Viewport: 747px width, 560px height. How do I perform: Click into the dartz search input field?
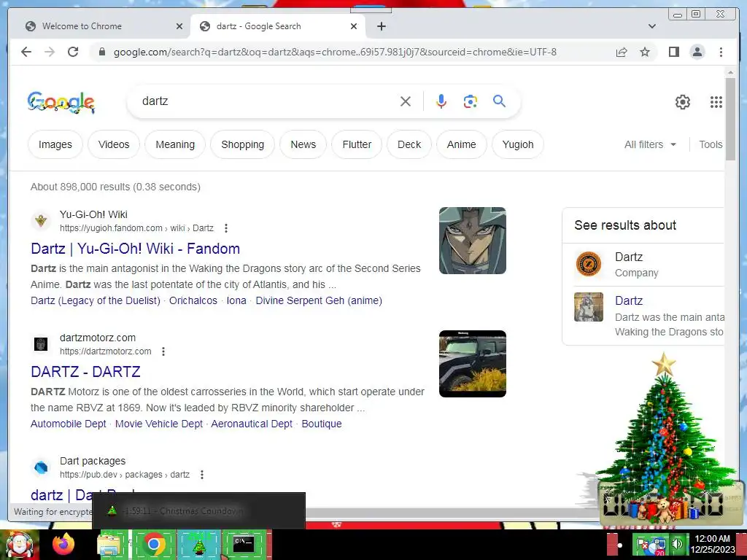click(267, 101)
